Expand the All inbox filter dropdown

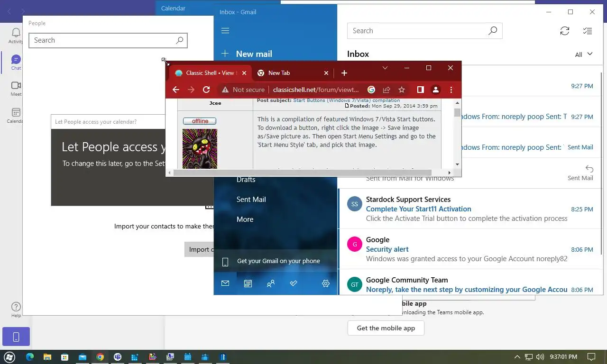[584, 55]
